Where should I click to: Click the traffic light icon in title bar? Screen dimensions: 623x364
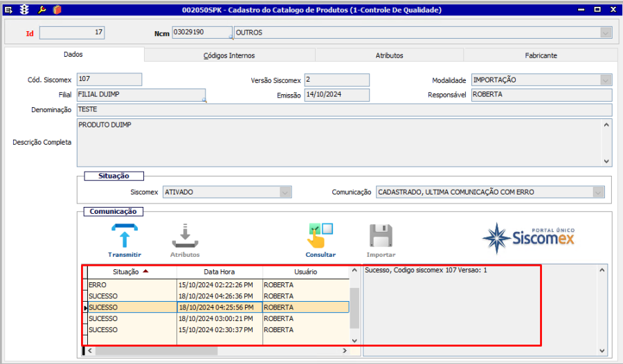pos(25,10)
